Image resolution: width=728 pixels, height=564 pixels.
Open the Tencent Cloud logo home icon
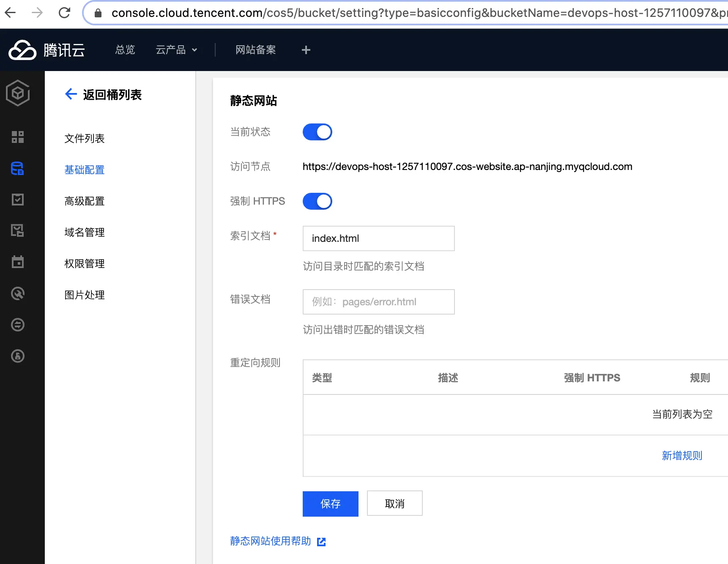click(22, 49)
